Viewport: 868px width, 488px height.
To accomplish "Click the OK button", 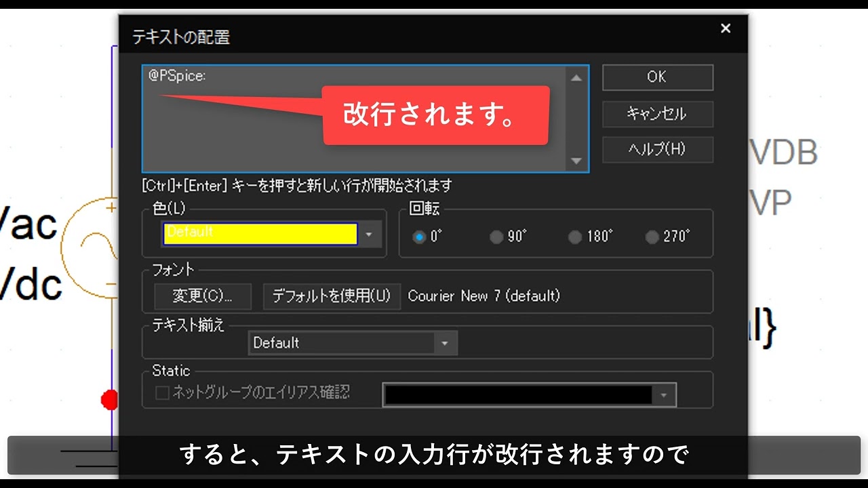I will [657, 77].
